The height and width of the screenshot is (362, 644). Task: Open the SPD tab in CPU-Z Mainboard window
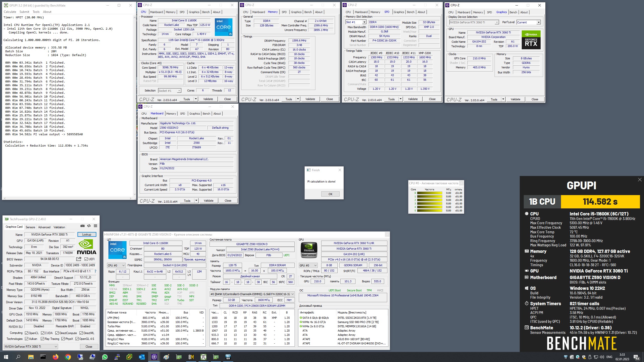point(182,114)
